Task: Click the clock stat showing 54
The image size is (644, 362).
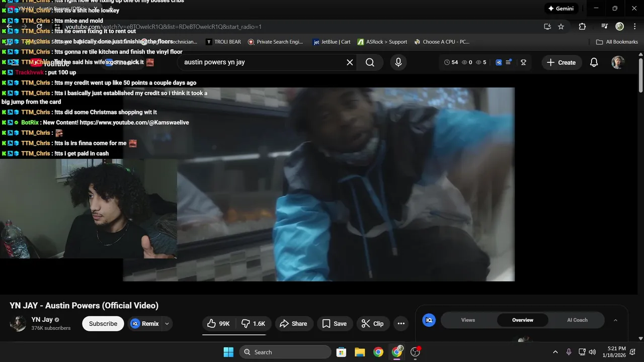Action: (x=451, y=62)
